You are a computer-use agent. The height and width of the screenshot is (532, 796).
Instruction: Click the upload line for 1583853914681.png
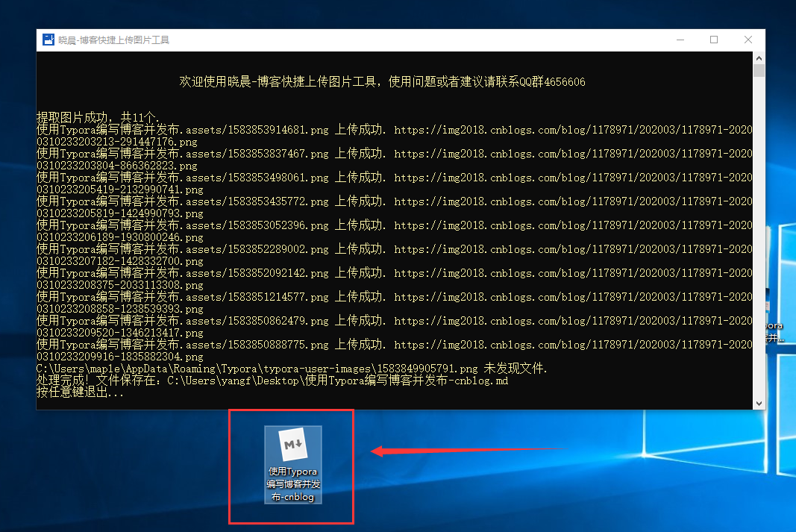pyautogui.click(x=395, y=130)
